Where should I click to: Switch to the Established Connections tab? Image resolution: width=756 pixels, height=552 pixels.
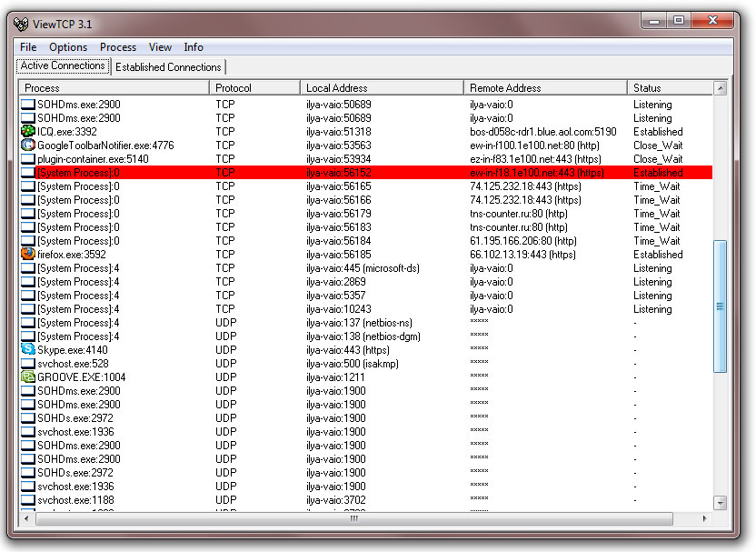[168, 67]
